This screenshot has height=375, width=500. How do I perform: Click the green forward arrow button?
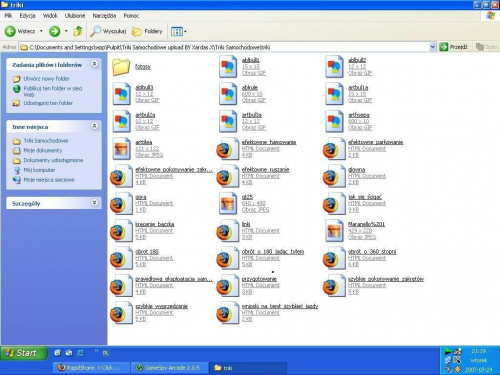[x=55, y=31]
